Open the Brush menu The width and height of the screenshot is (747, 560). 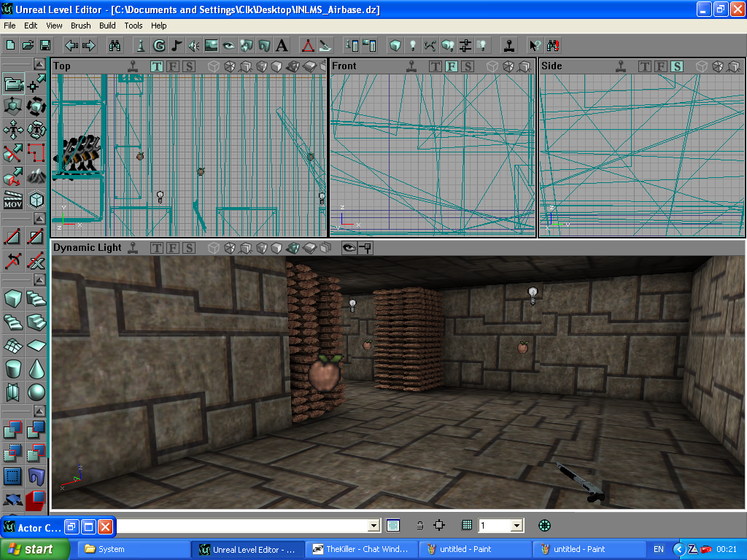(80, 26)
